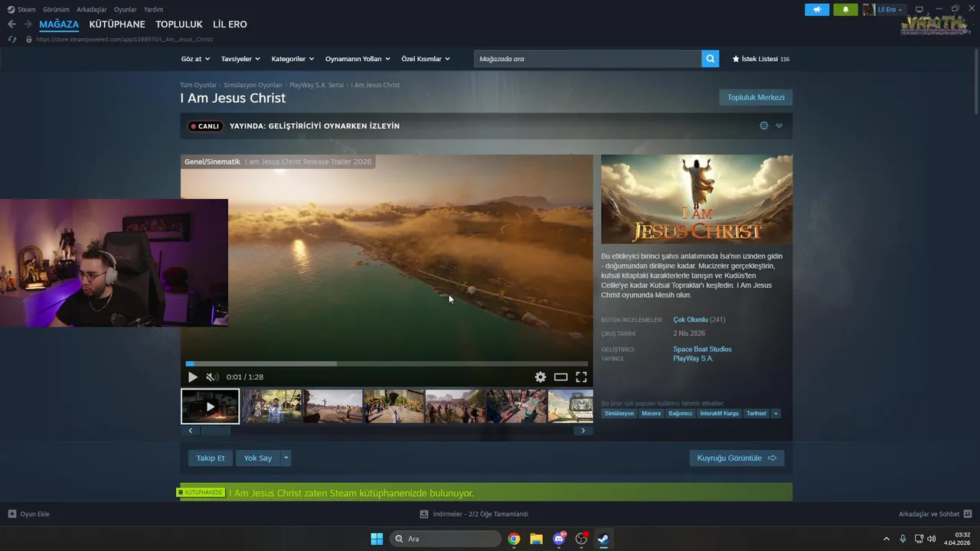Image resolution: width=980 pixels, height=551 pixels.
Task: Unmute the trailer with speaker icon
Action: click(x=212, y=377)
